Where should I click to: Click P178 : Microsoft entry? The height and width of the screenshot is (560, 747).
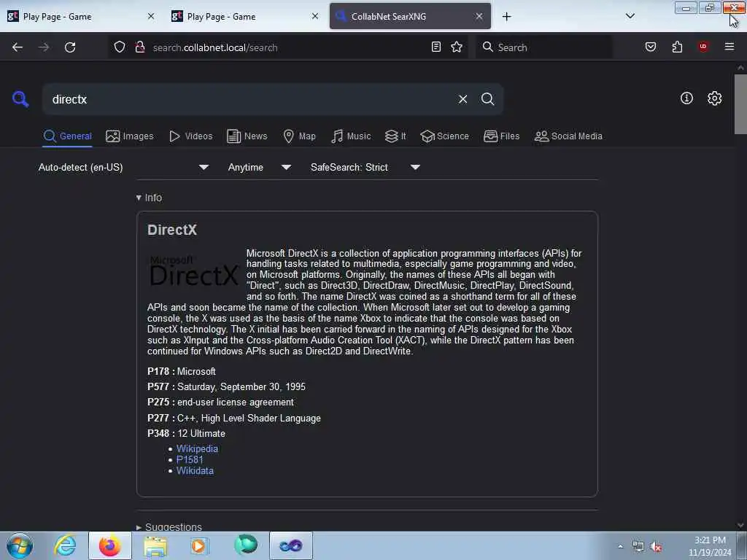point(182,371)
